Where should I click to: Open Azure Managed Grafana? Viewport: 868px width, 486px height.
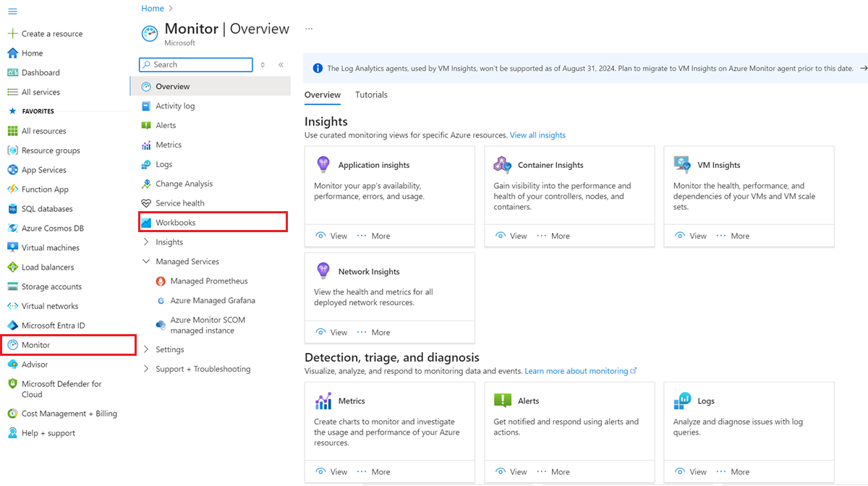(211, 300)
